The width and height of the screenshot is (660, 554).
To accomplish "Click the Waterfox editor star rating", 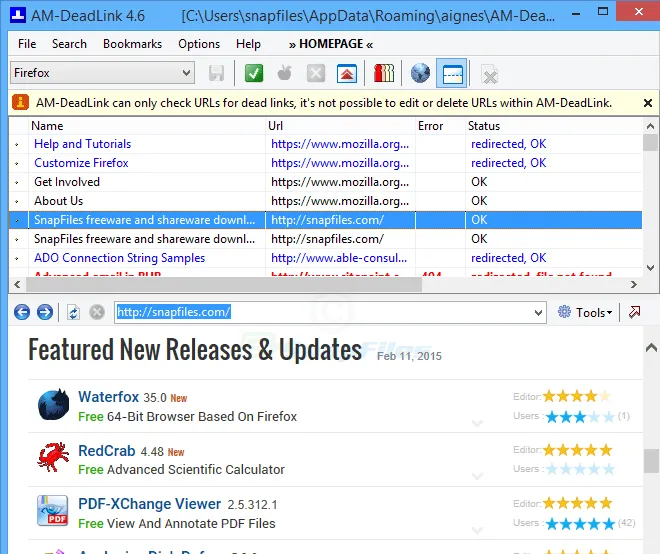I will pyautogui.click(x=576, y=396).
